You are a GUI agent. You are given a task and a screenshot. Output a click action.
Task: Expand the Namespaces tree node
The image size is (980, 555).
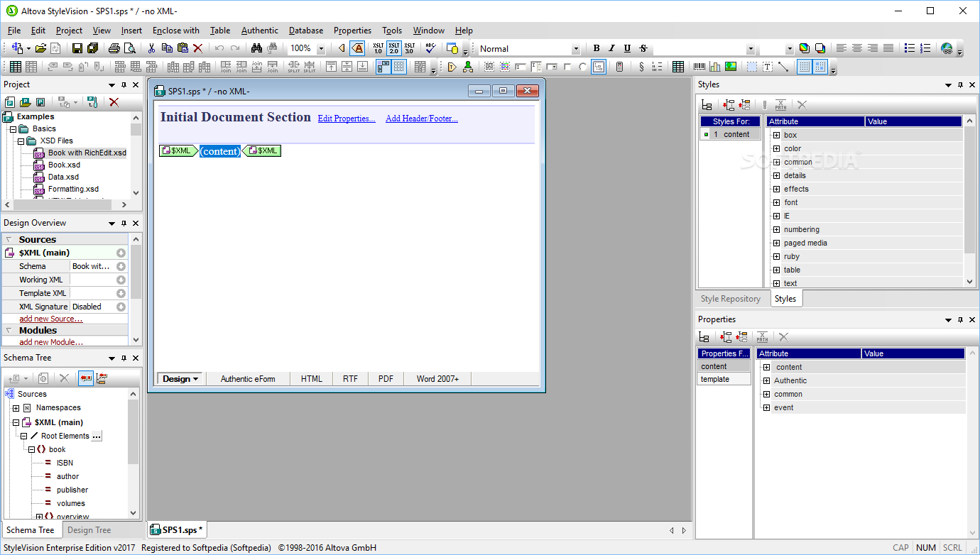tap(16, 408)
